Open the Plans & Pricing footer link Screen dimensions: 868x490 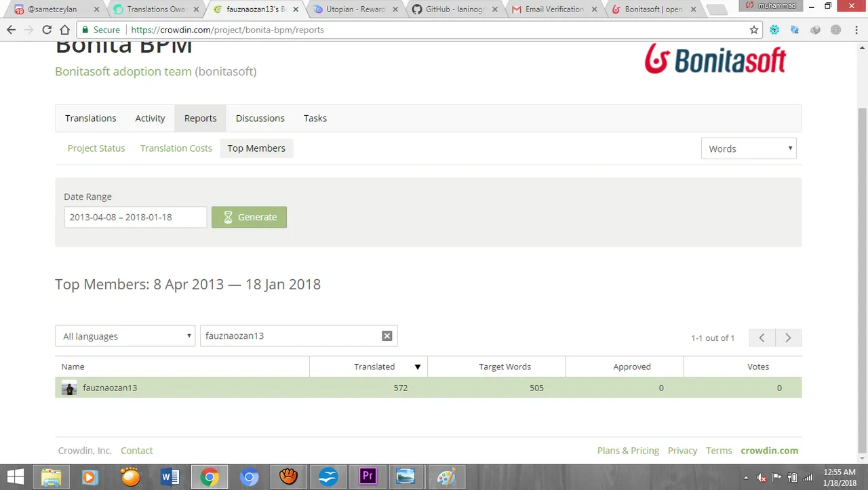point(628,451)
